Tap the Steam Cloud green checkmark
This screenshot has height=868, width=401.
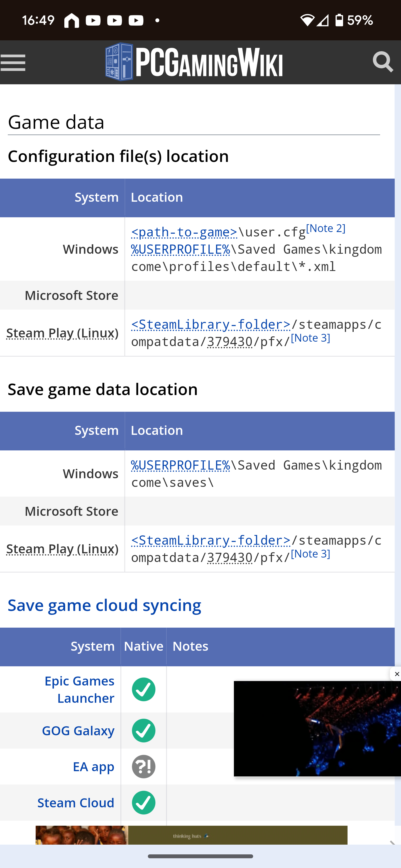[x=143, y=802]
